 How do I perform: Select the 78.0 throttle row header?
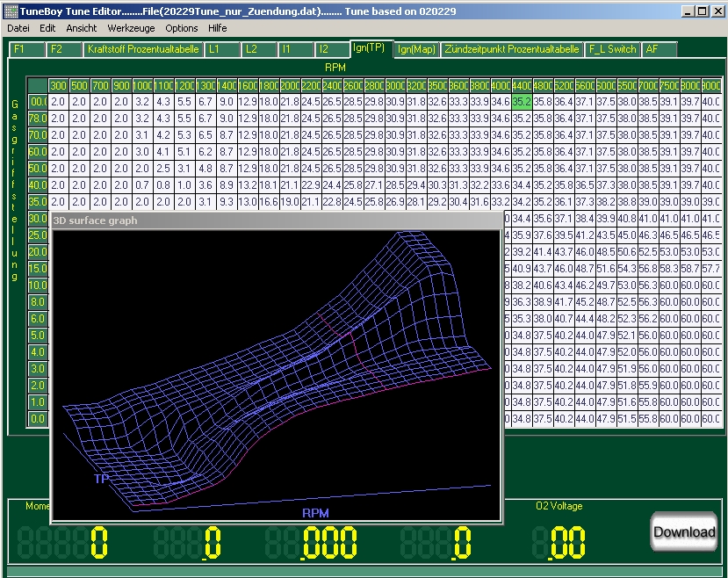click(37, 119)
